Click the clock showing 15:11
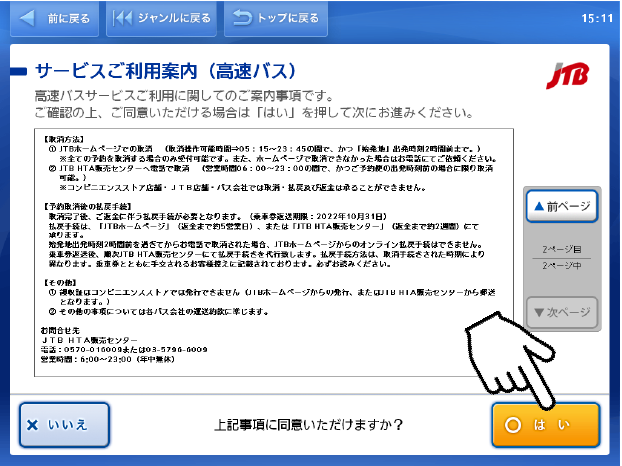Viewport: 622px width, 466px height. (x=597, y=18)
